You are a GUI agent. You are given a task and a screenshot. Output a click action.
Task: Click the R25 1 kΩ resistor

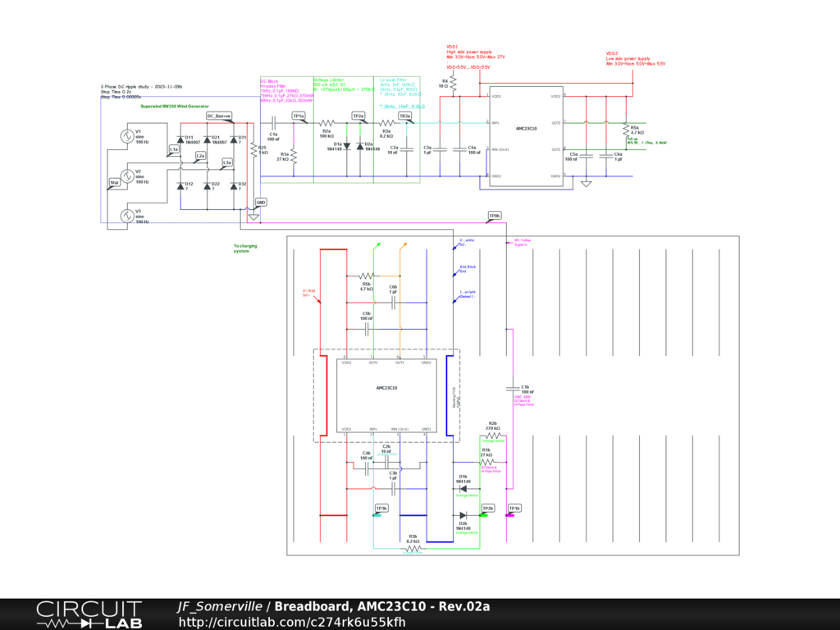point(253,149)
